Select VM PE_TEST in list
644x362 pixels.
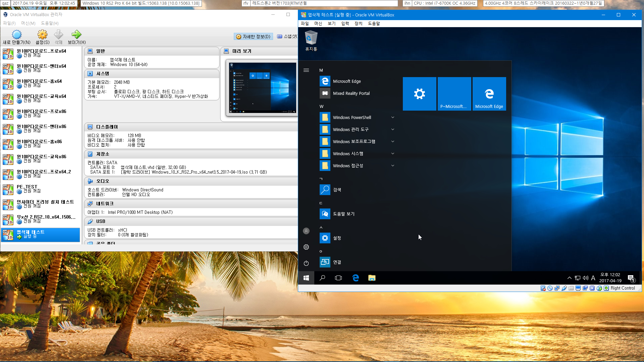[x=41, y=189]
